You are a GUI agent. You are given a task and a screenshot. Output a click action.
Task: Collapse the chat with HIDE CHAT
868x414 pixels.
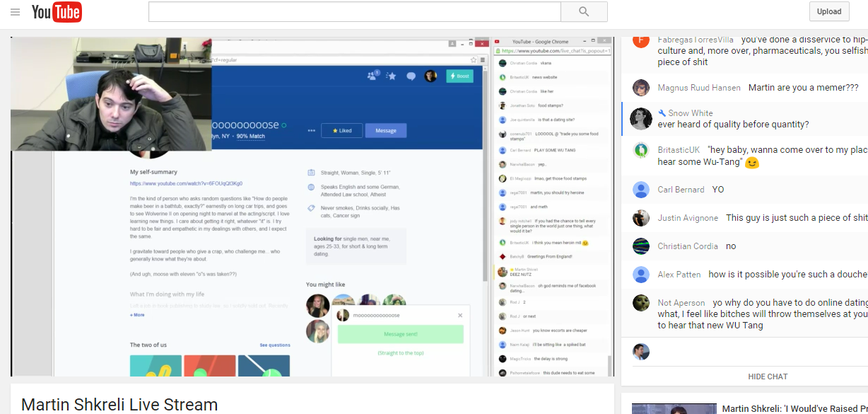[768, 376]
